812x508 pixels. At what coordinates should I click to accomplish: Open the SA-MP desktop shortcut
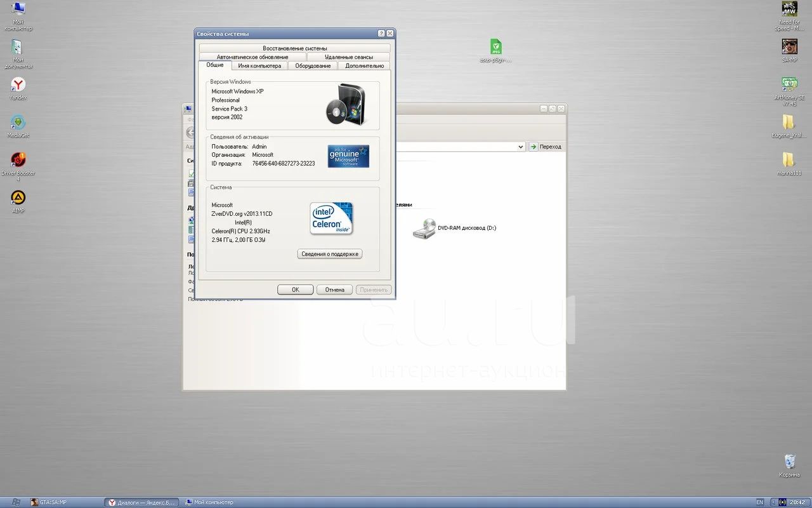coord(789,50)
